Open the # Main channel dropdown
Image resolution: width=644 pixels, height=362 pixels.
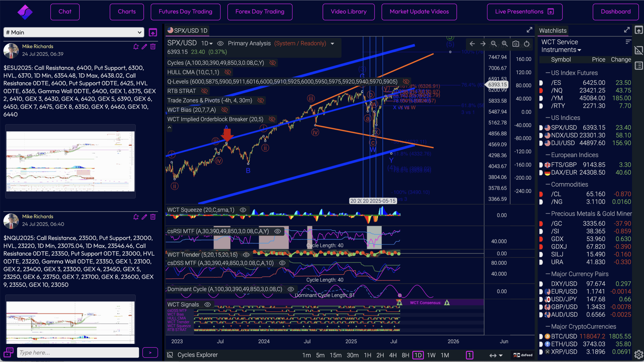coord(74,32)
